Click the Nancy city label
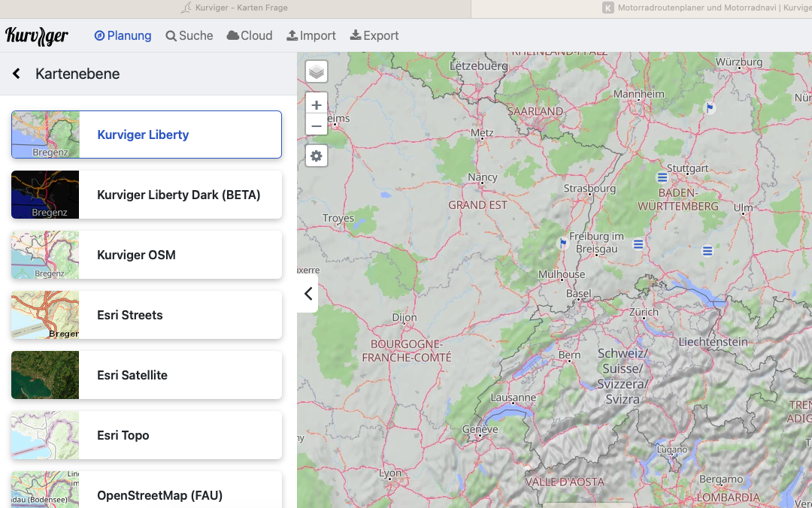Viewport: 812px width, 508px height. click(483, 177)
